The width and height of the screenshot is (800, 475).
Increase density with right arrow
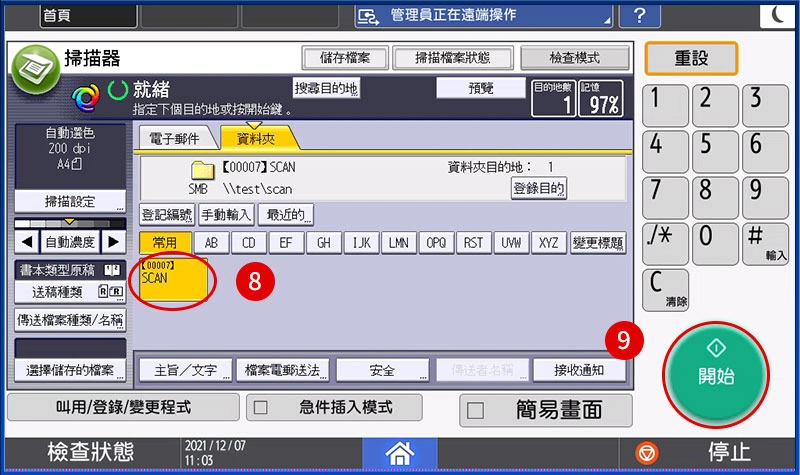tap(113, 241)
